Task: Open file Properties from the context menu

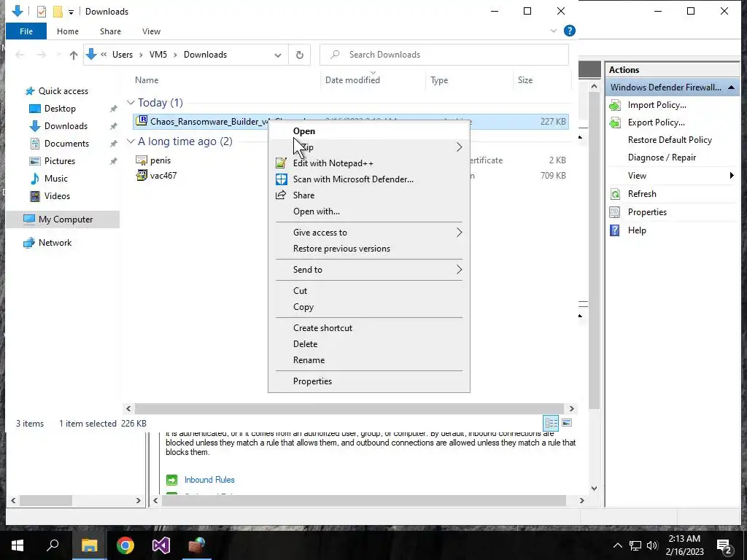Action: (312, 381)
